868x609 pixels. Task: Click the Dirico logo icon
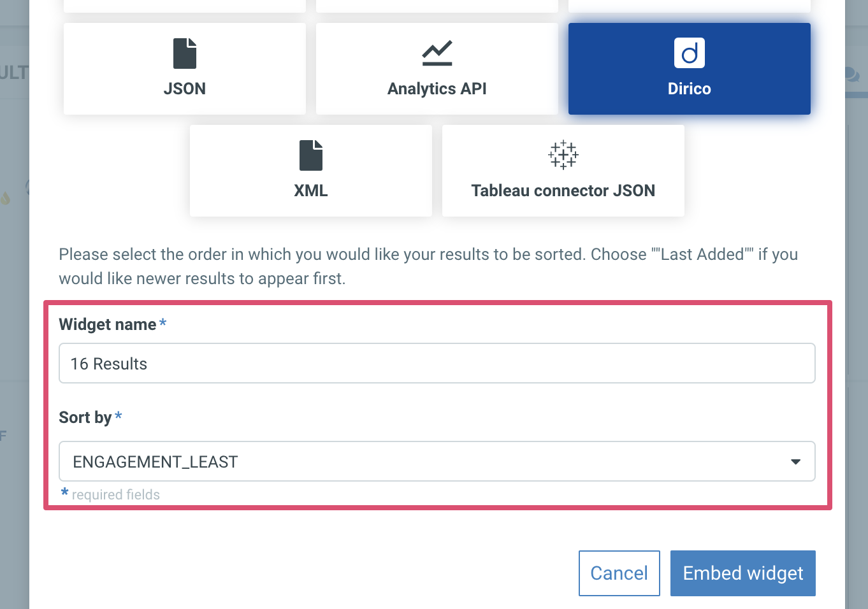690,53
